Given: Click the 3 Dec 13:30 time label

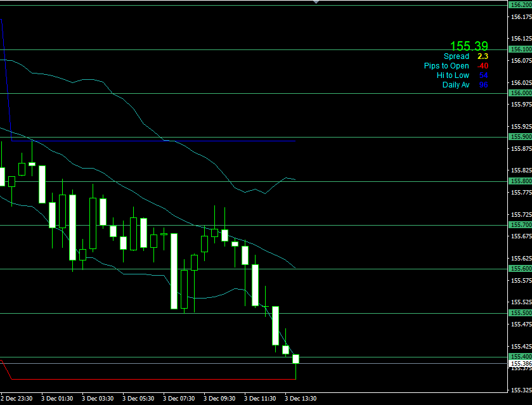Looking at the screenshot, I should [299, 399].
